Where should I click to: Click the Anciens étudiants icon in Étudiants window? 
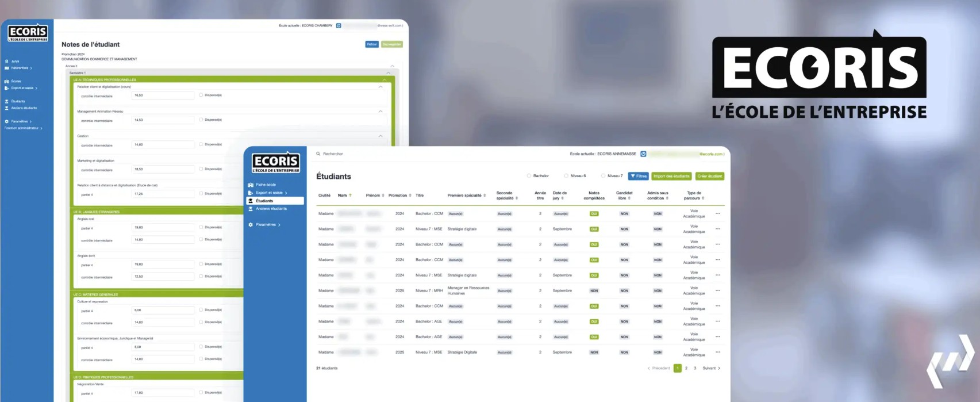(x=251, y=209)
